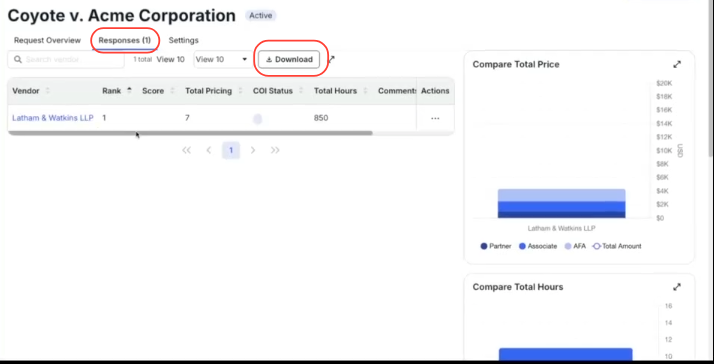Click the previous page arrow
Image resolution: width=714 pixels, height=364 pixels.
209,150
